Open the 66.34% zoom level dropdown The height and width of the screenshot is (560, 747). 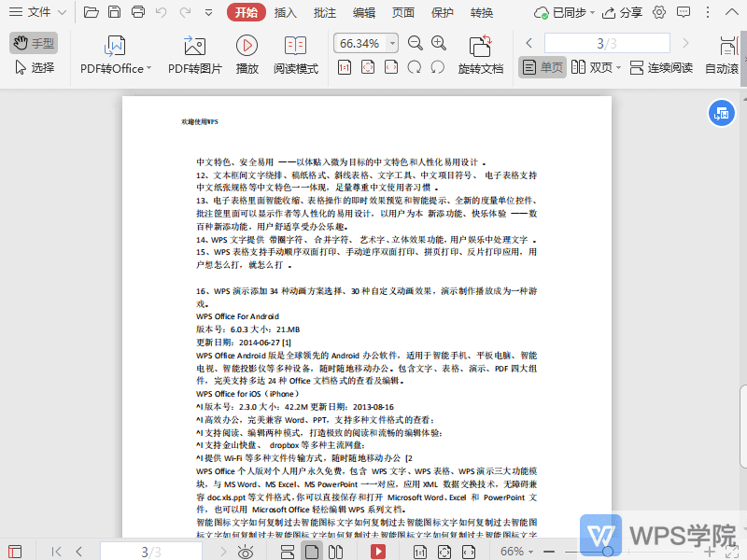pos(364,42)
